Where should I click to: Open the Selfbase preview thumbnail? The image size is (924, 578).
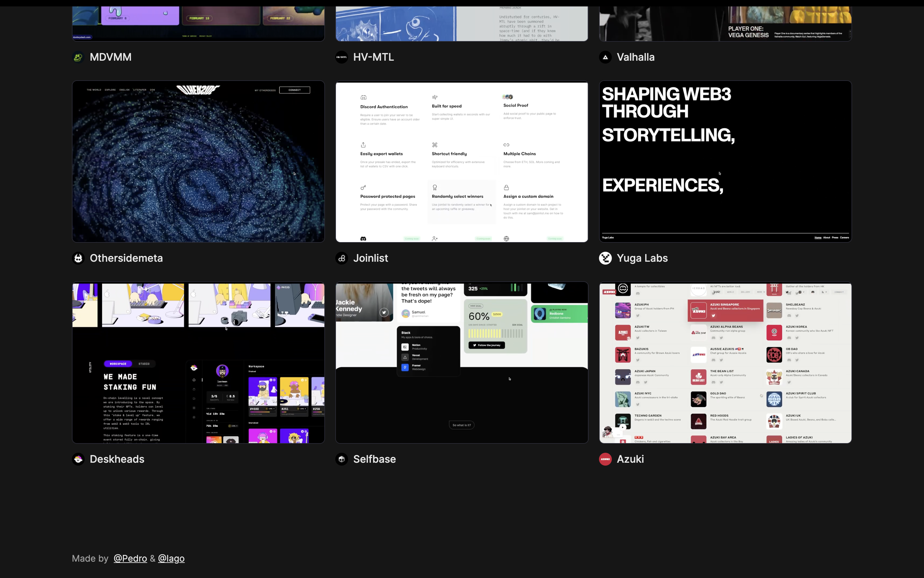point(462,363)
